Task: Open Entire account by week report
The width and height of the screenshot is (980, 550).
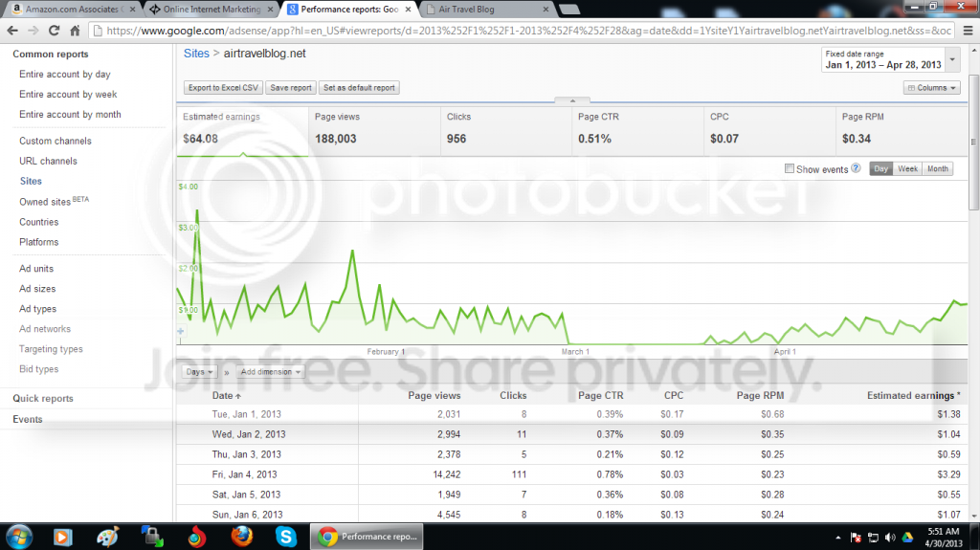Action: [68, 95]
